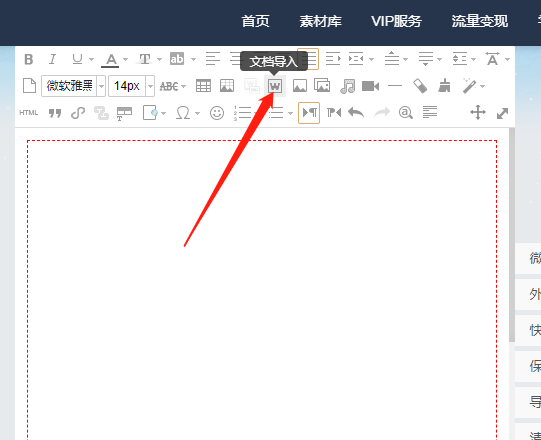Clear formatting with the eraser icon
The image size is (541, 440).
click(x=420, y=86)
